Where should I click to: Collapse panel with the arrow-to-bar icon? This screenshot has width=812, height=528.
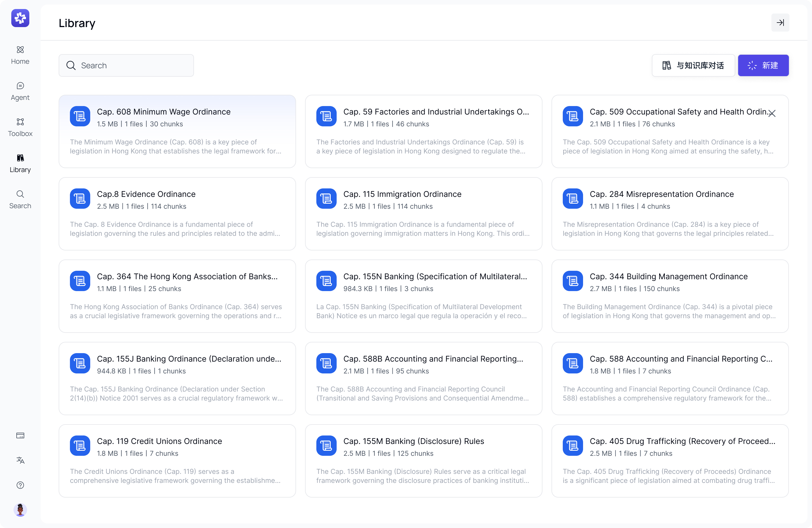click(x=780, y=23)
